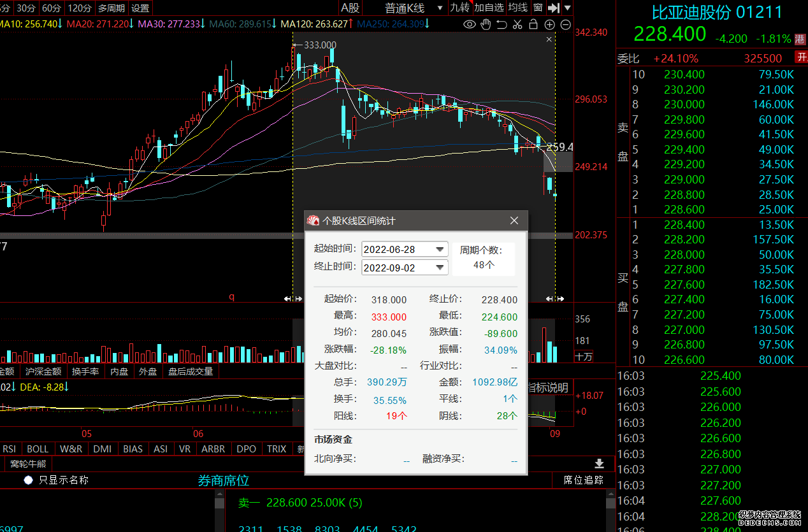Click the undo arrow icon in chart toolbar
Image resolution: width=808 pixels, height=532 pixels.
(x=501, y=25)
